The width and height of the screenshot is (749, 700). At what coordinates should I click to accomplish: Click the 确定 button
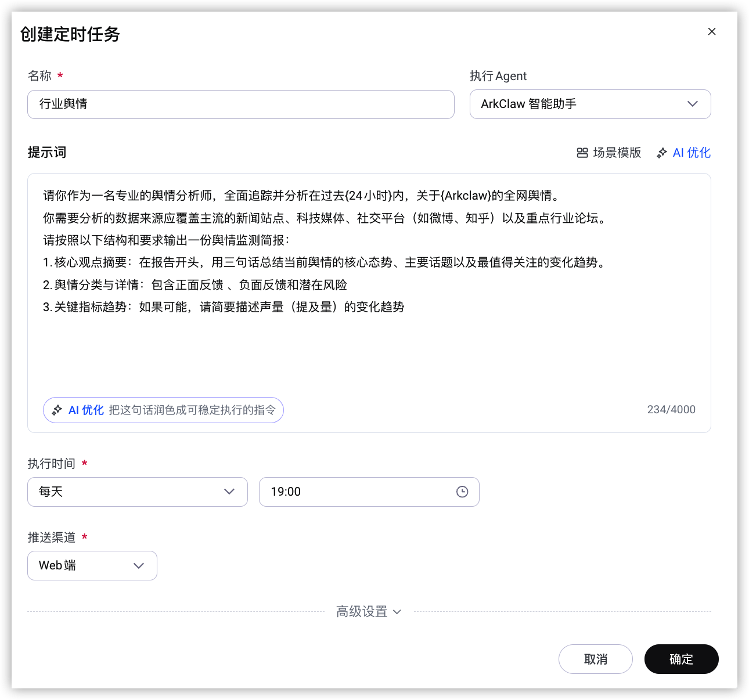682,659
